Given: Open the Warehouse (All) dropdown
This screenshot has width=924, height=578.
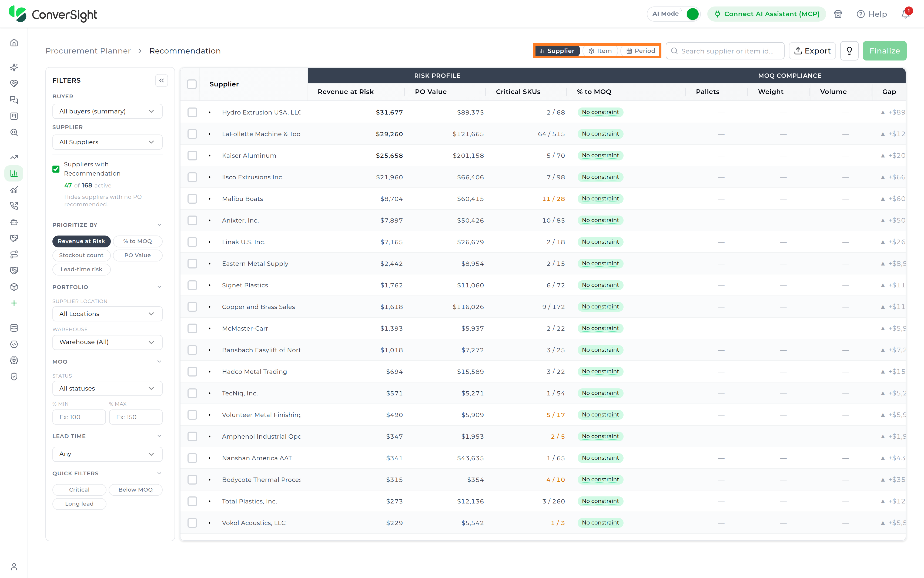Looking at the screenshot, I should 108,342.
